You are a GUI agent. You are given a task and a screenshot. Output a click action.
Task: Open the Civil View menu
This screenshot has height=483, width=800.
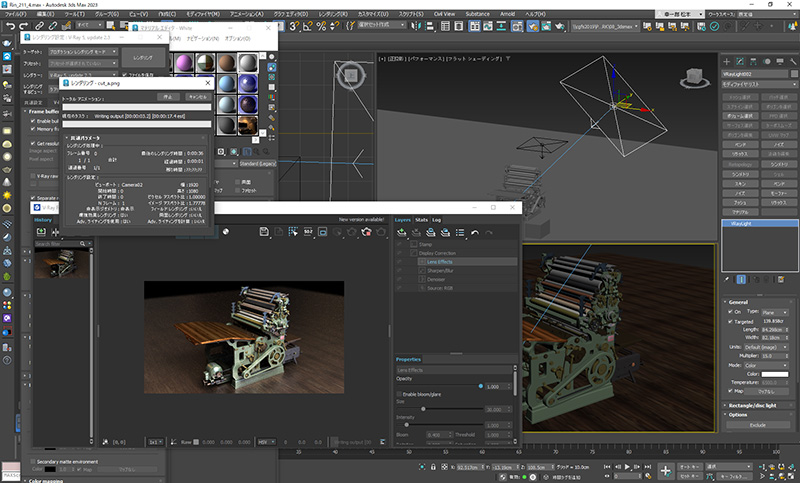pos(444,14)
